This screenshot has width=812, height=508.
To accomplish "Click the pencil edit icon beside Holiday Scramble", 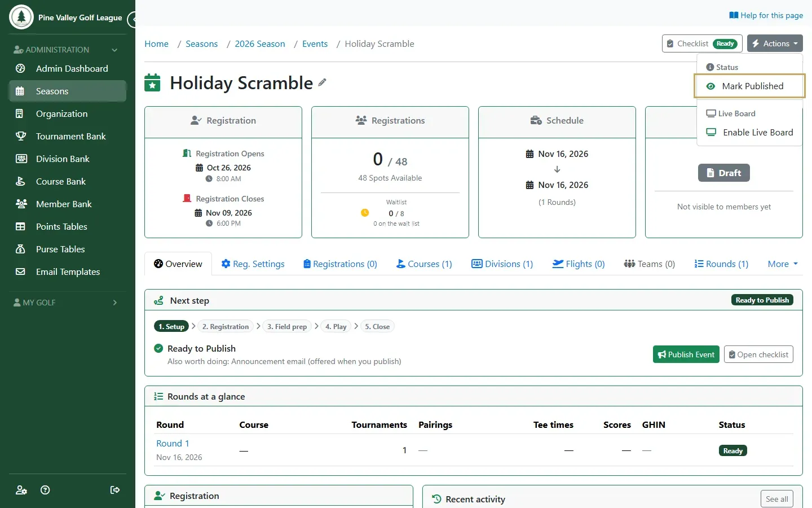I will point(322,82).
